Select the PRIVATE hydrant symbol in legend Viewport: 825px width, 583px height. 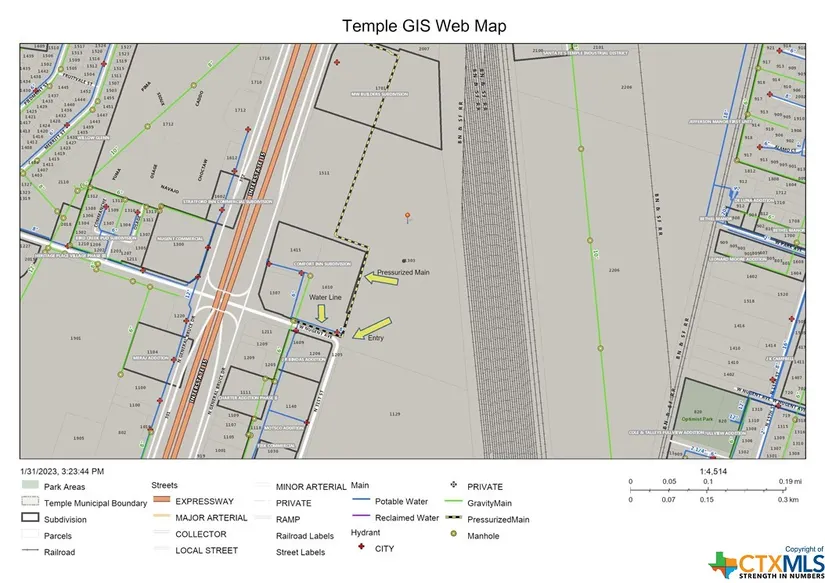[x=453, y=486]
